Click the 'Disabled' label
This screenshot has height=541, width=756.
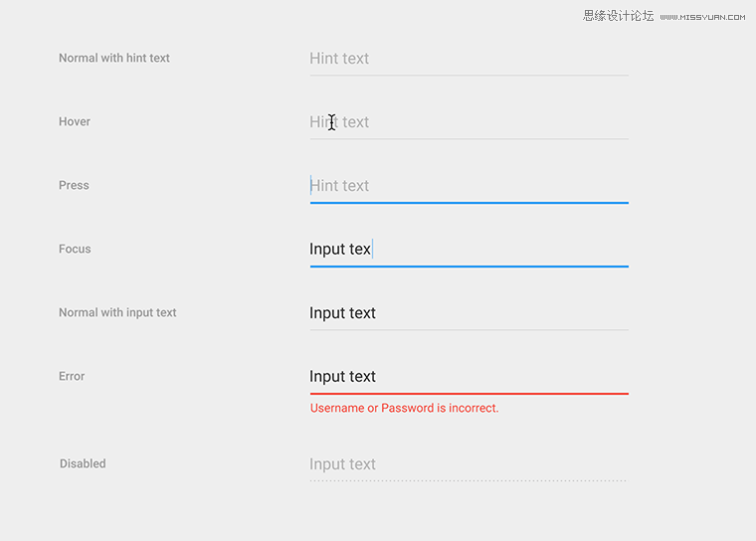(83, 463)
